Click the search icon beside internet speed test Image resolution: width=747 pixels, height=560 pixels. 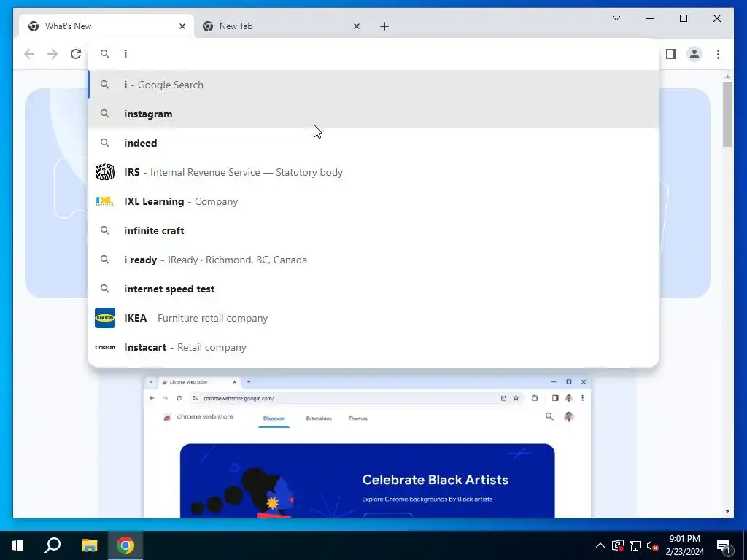105,289
